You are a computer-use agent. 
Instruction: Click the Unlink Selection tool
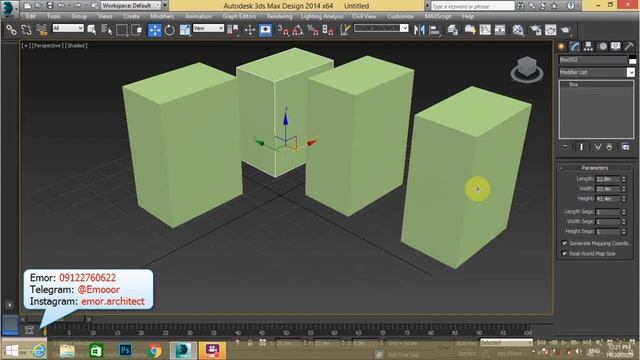(x=27, y=30)
